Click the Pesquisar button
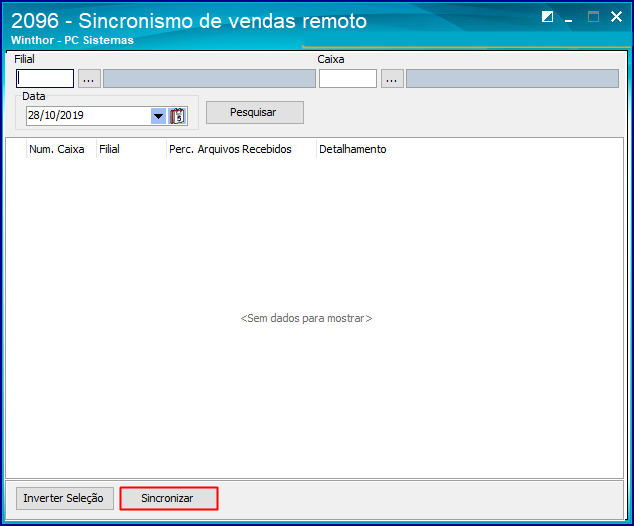This screenshot has width=634, height=526. pyautogui.click(x=255, y=112)
